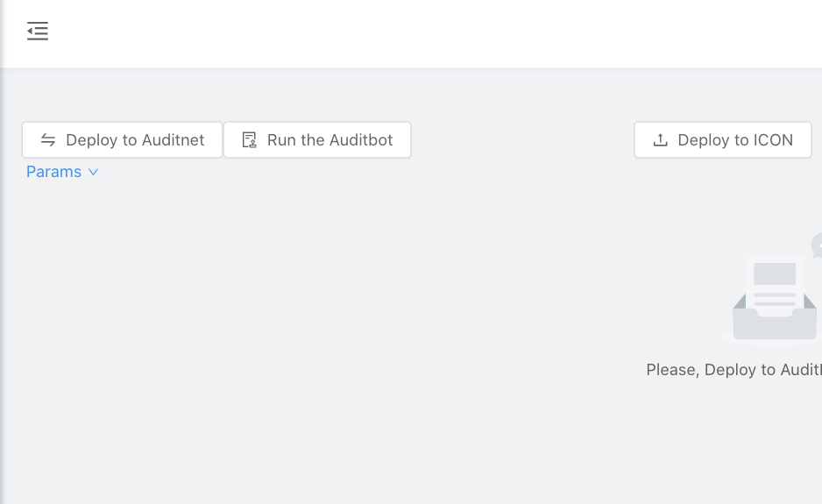Deploy to ICON
Screen dimensions: 822x504
[723, 140]
